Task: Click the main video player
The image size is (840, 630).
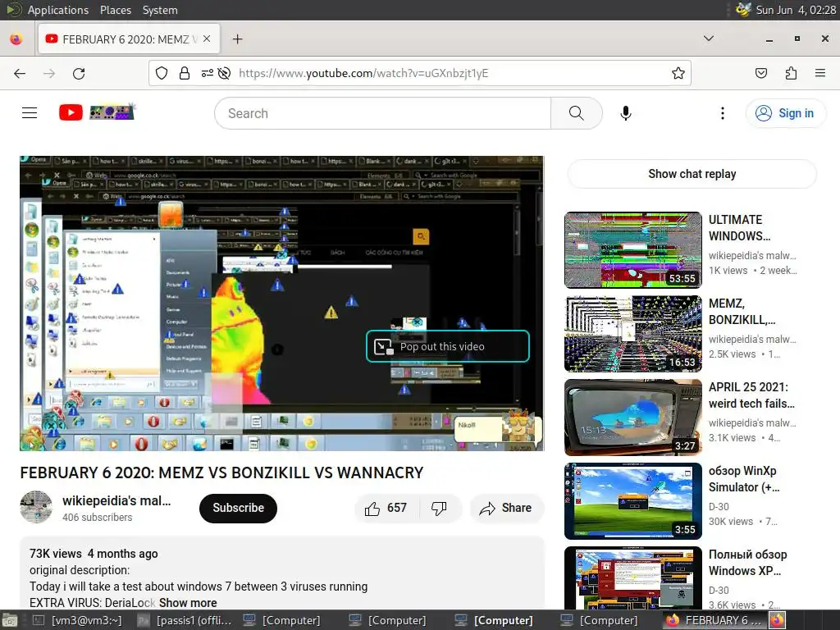Action: (x=282, y=304)
